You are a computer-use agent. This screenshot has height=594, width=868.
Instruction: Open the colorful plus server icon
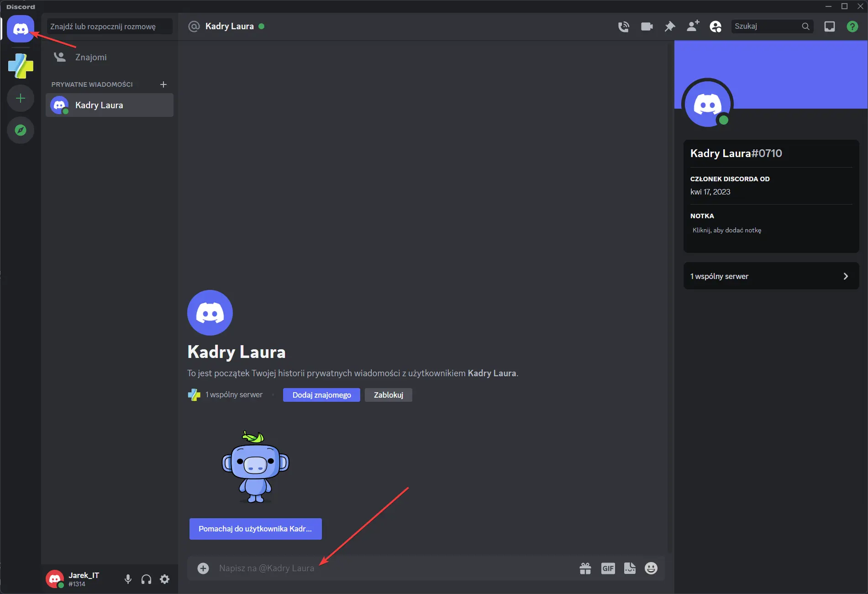pos(21,66)
